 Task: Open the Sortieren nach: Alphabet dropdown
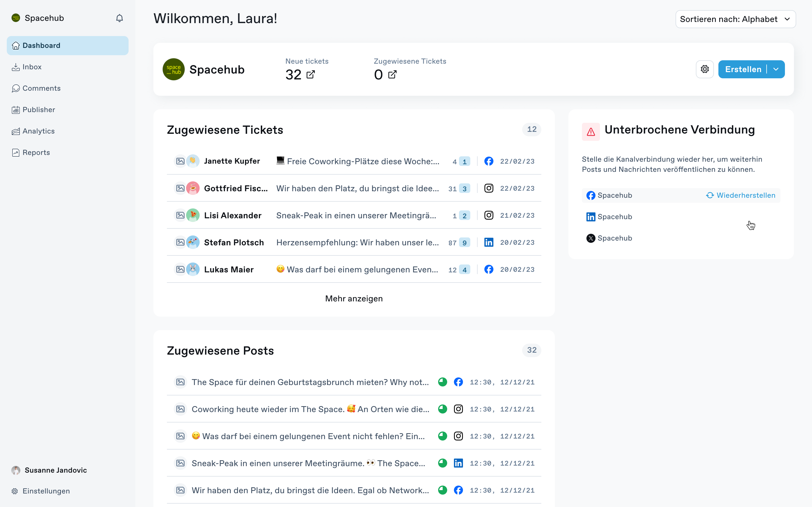(x=735, y=19)
